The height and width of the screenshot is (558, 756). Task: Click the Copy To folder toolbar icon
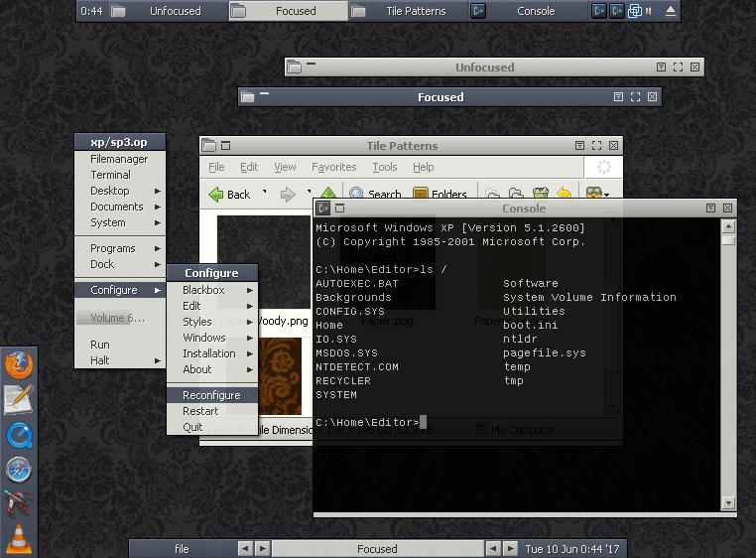(516, 193)
